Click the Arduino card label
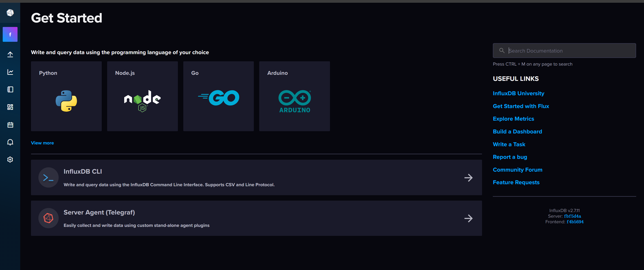 [277, 73]
